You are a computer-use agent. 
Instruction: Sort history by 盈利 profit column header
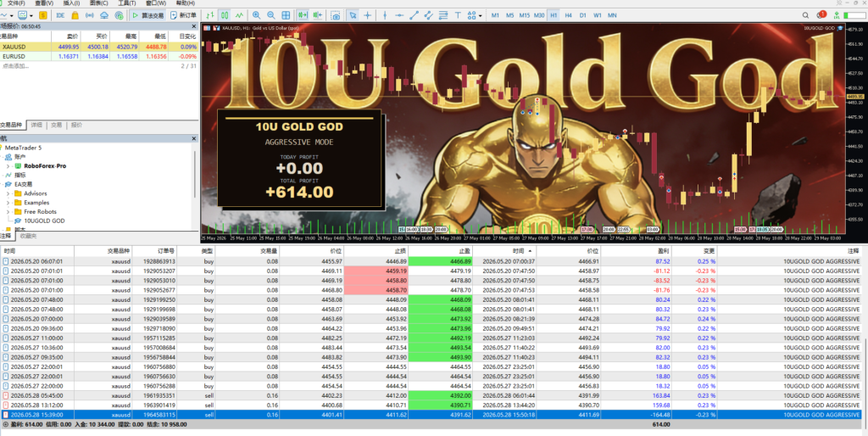[x=636, y=251]
